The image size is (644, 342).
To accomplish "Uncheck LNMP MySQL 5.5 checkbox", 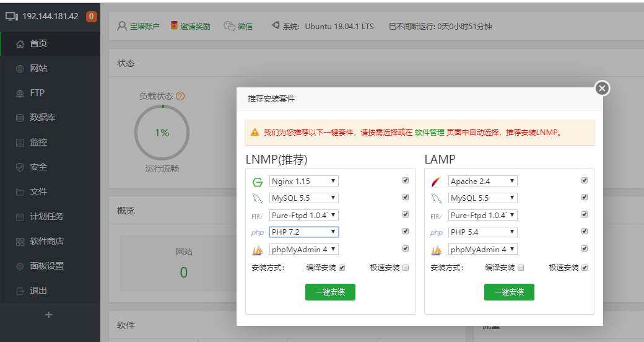I will coord(406,197).
